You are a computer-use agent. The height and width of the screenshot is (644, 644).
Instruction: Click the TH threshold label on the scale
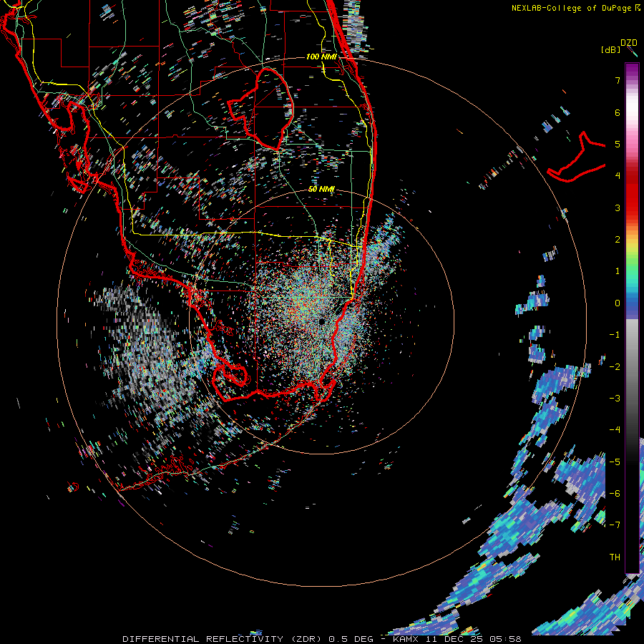(615, 557)
